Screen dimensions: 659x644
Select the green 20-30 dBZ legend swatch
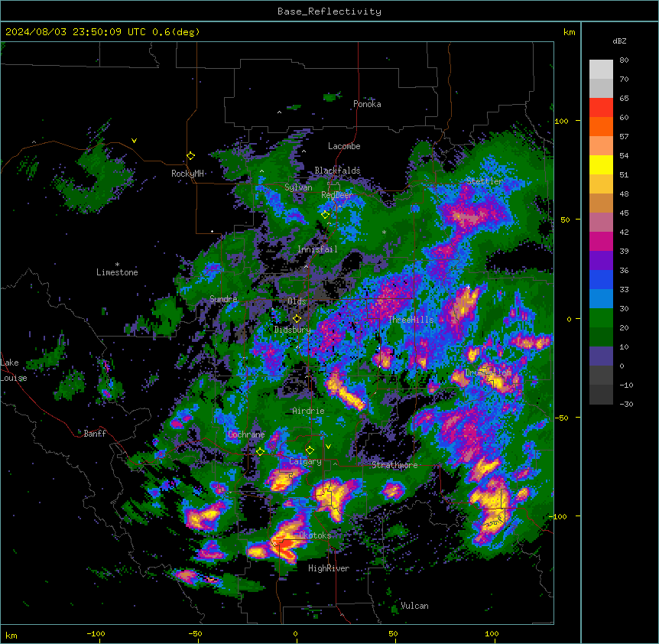pyautogui.click(x=601, y=318)
